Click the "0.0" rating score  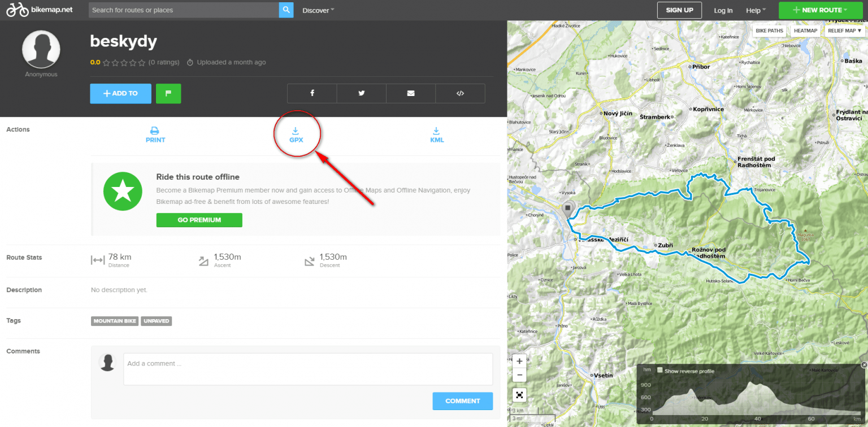tap(95, 63)
